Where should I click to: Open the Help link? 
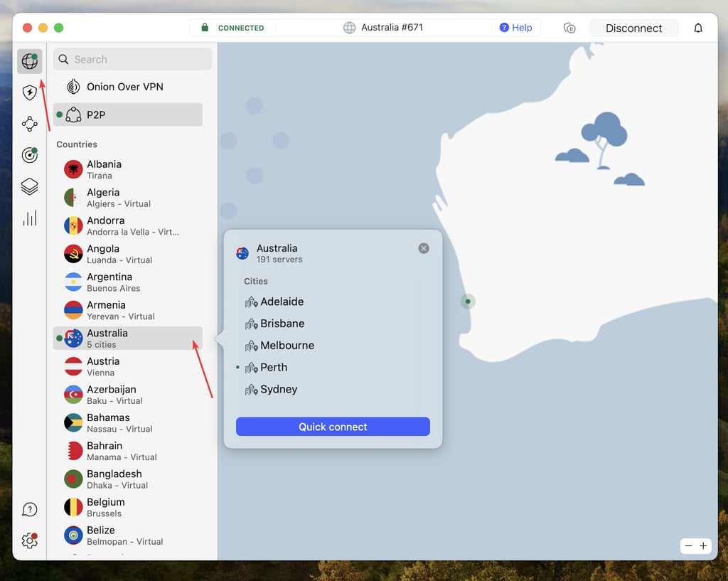point(516,28)
